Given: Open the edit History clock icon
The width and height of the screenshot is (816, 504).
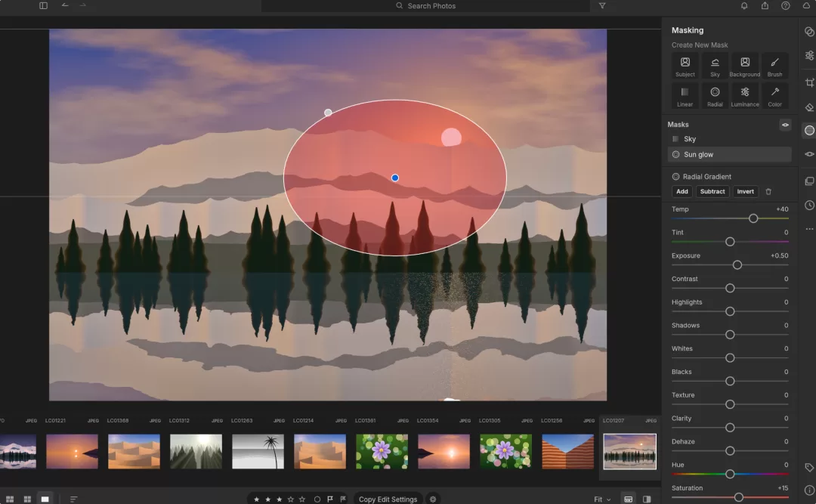Looking at the screenshot, I should click(809, 205).
